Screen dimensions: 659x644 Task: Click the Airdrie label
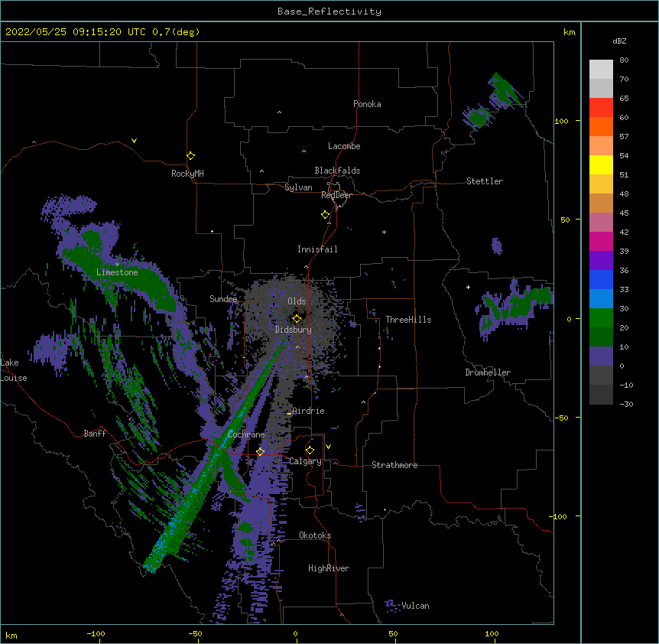(x=308, y=411)
